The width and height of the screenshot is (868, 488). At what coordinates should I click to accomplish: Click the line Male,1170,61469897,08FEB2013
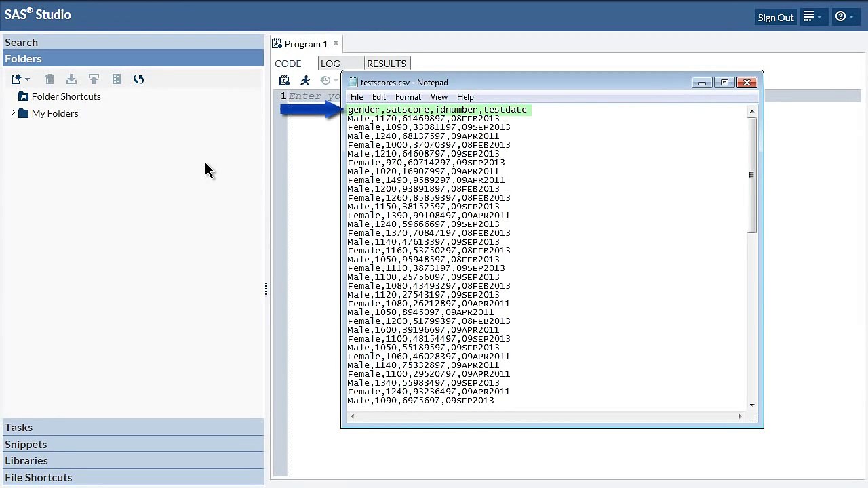(x=423, y=119)
